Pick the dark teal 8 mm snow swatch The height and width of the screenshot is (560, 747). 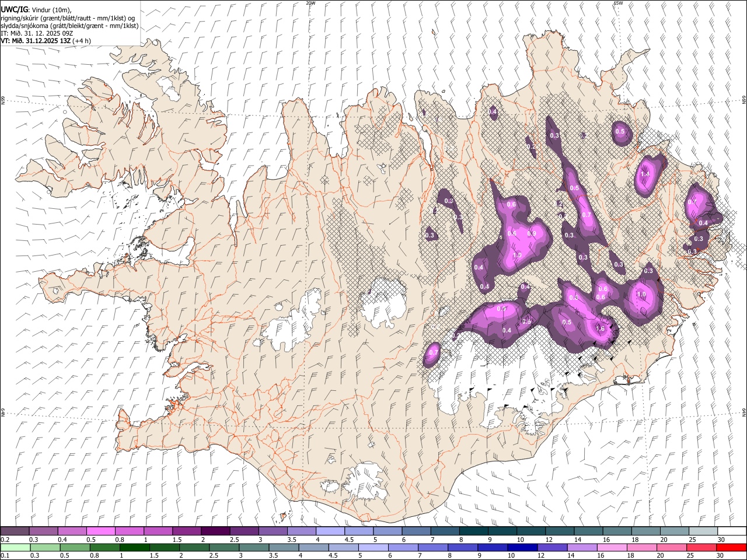473,531
